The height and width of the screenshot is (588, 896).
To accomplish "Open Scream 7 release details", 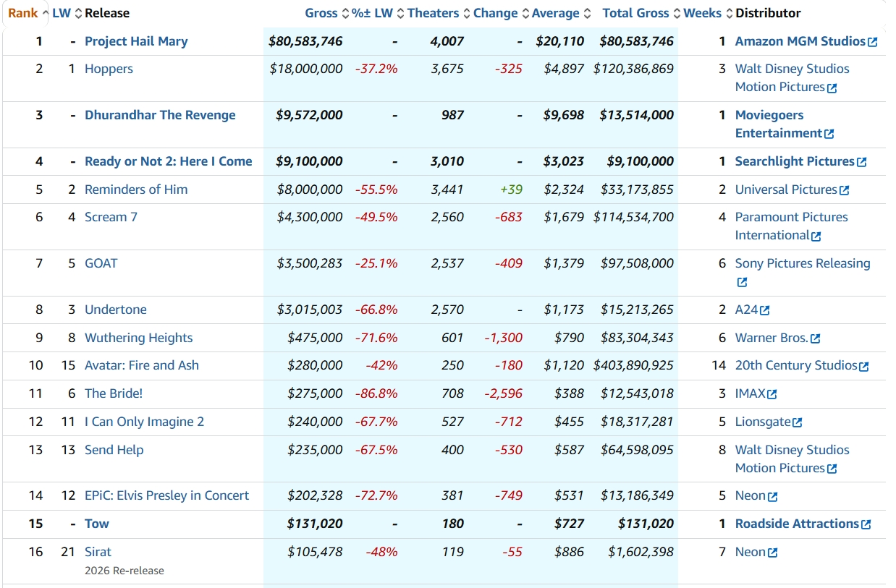I will [x=111, y=217].
